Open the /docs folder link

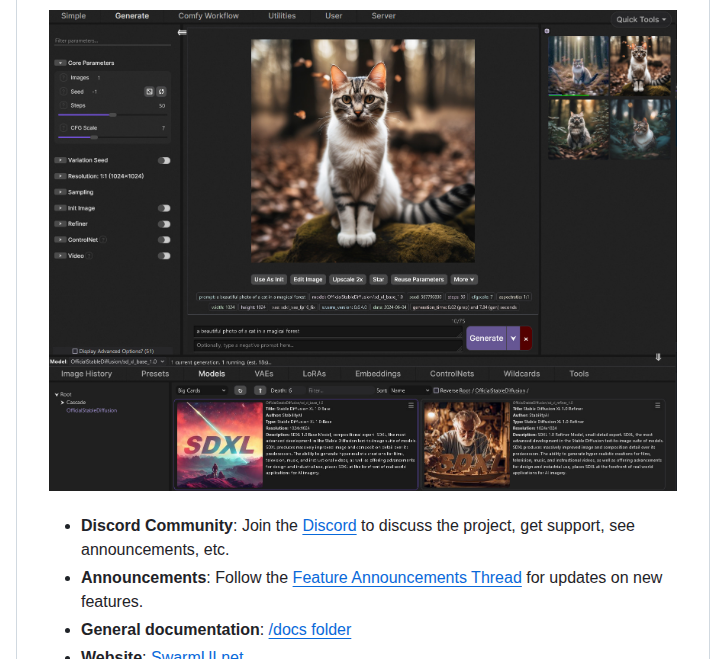pyautogui.click(x=310, y=630)
